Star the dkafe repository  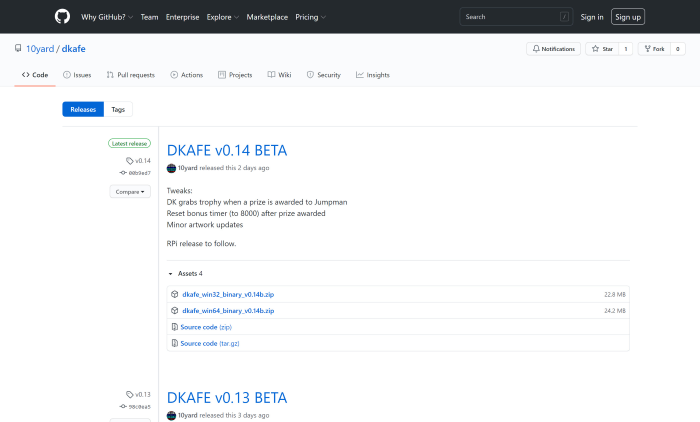pos(602,49)
